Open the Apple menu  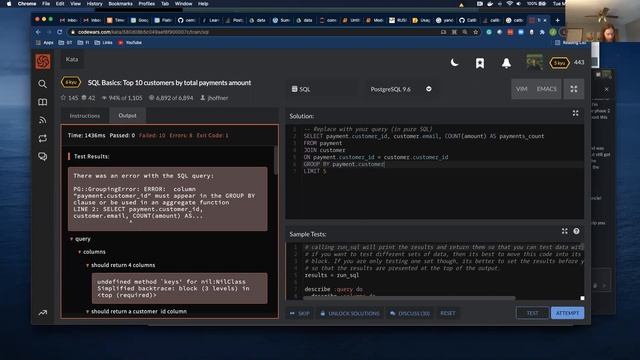pos(9,4)
